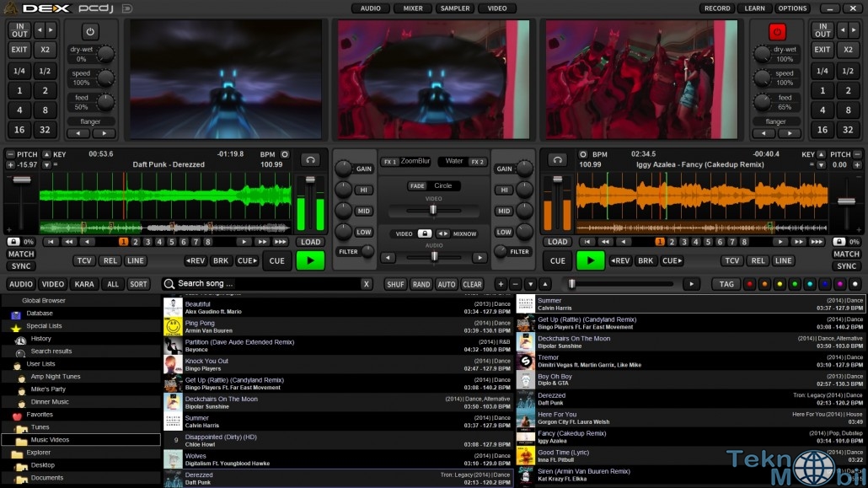Disable the red right deck effect power button
Screen dimensions: 868x488
(777, 31)
